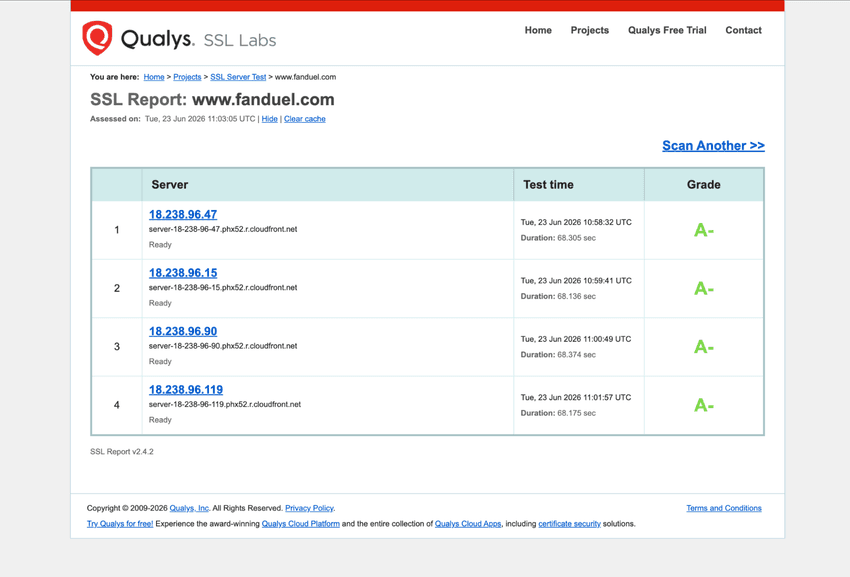Click test time 11:01:57 UTC
The height and width of the screenshot is (577, 850).
tap(576, 398)
